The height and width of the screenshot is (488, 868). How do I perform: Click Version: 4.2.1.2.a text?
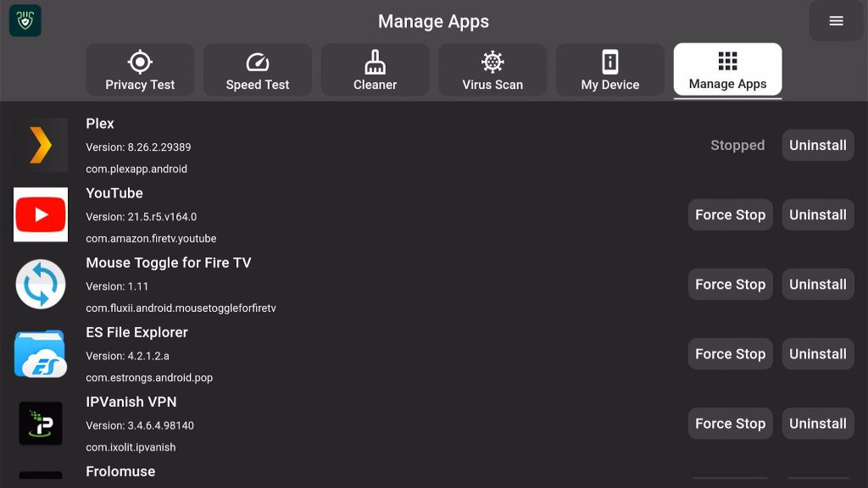pos(127,356)
